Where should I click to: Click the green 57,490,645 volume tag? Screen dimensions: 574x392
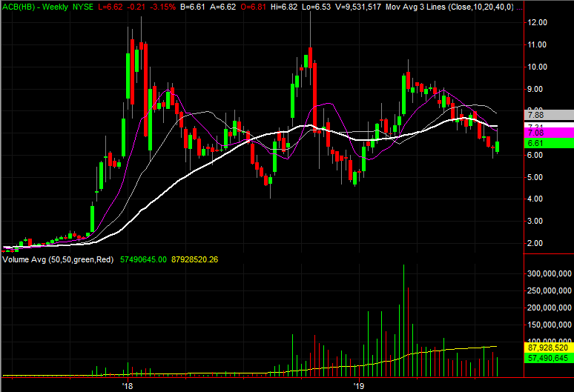pos(549,358)
